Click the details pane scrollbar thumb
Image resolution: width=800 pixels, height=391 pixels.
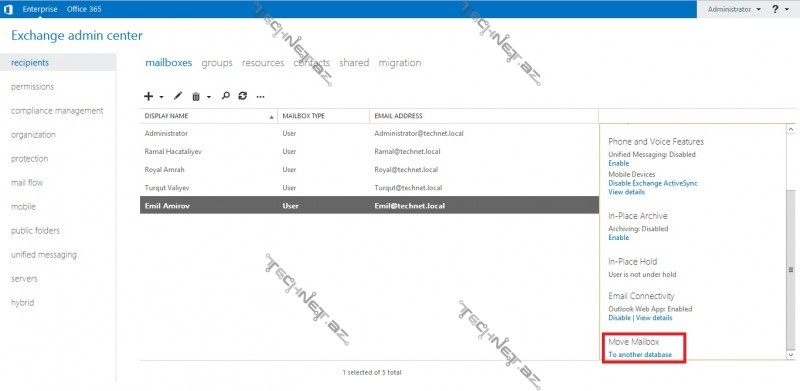(x=791, y=270)
